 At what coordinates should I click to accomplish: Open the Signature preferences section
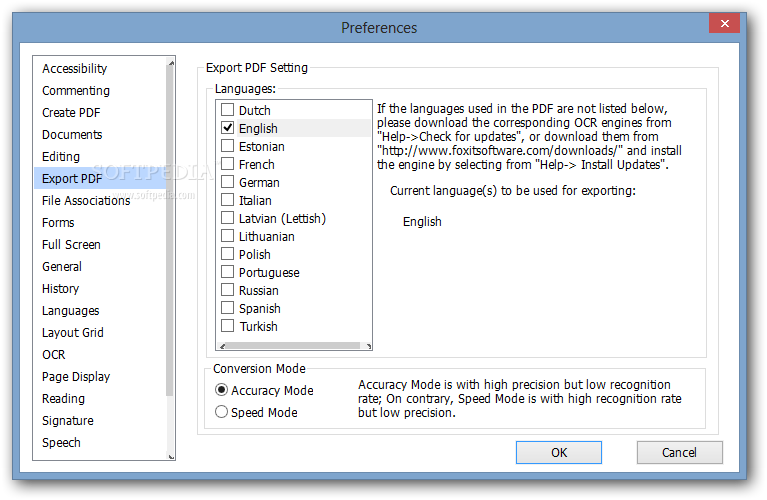pyautogui.click(x=67, y=420)
